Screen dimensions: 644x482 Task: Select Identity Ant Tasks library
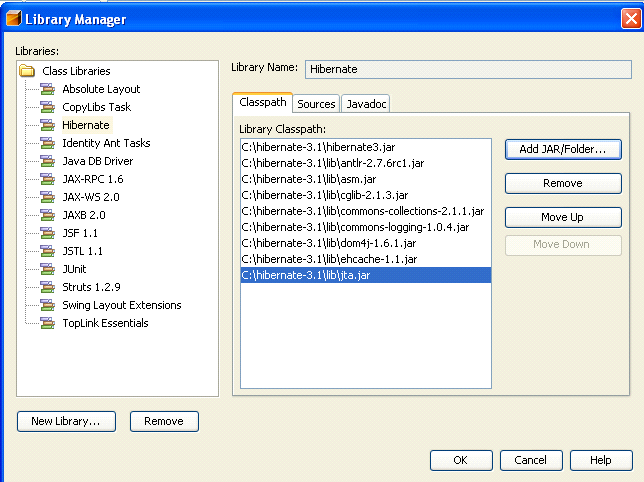click(x=106, y=143)
